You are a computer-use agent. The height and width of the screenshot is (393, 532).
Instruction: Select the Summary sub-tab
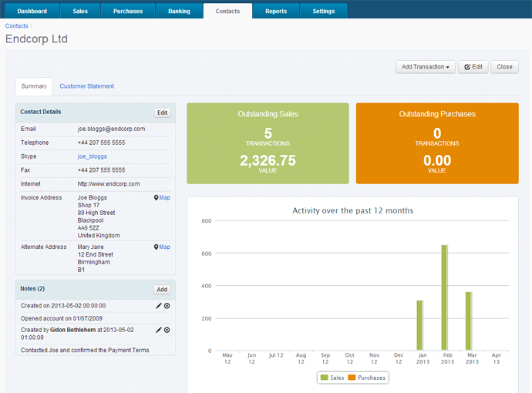pyautogui.click(x=34, y=86)
